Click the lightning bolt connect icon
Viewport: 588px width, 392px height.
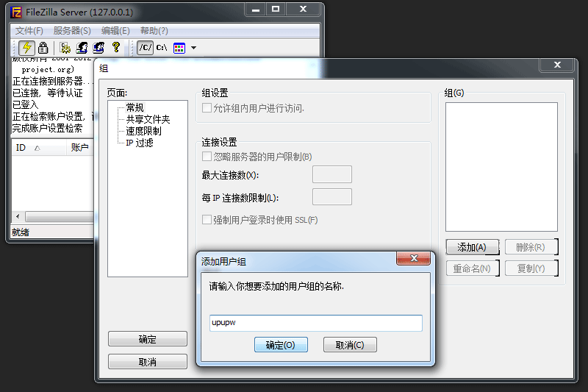click(x=26, y=48)
